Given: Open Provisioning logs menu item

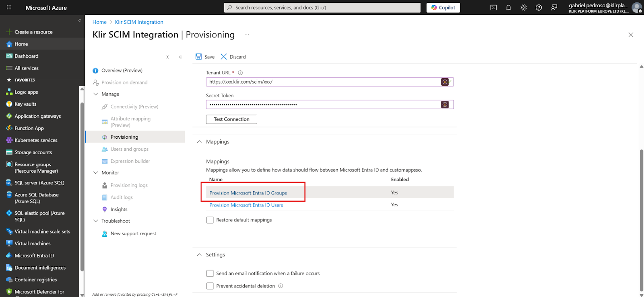Looking at the screenshot, I should 129,185.
